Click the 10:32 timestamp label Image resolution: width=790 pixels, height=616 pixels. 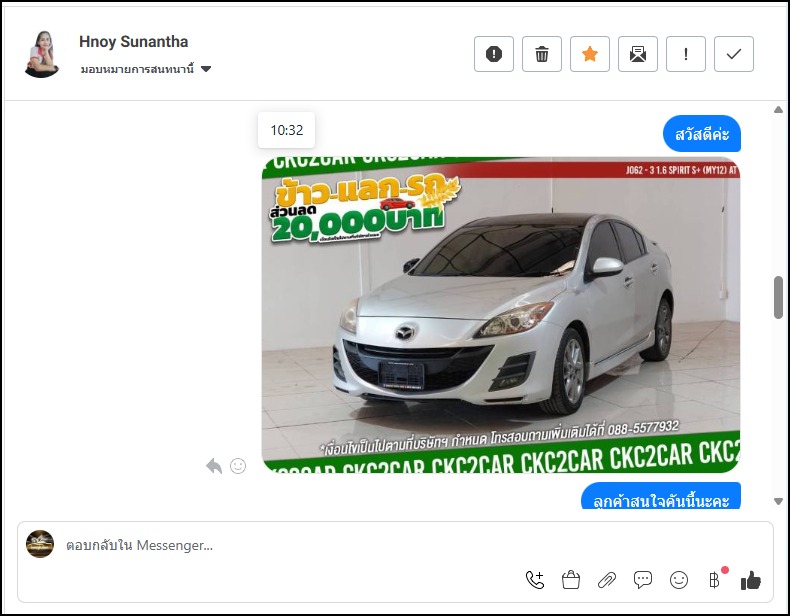pyautogui.click(x=287, y=130)
